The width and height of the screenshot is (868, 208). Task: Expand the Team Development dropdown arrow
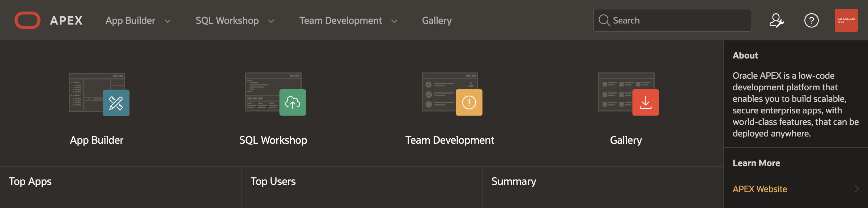coord(394,21)
